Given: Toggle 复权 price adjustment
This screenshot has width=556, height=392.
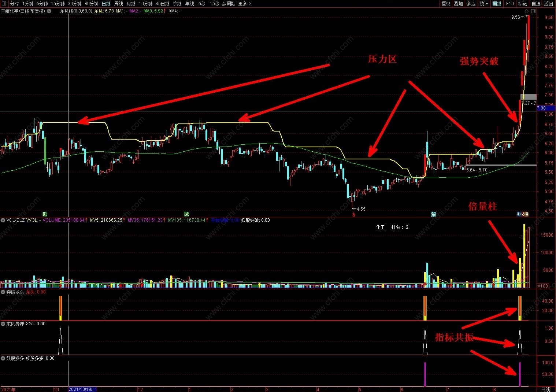Looking at the screenshot, I should (x=446, y=4).
